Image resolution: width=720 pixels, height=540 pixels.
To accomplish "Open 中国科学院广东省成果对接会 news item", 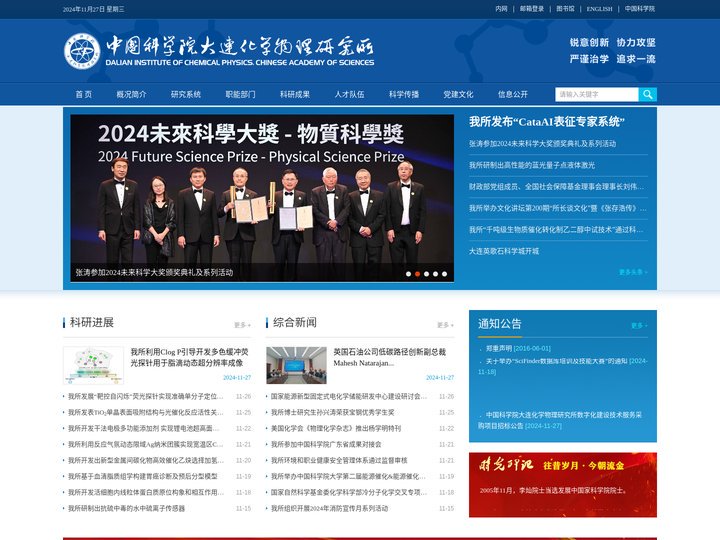I will pyautogui.click(x=326, y=444).
